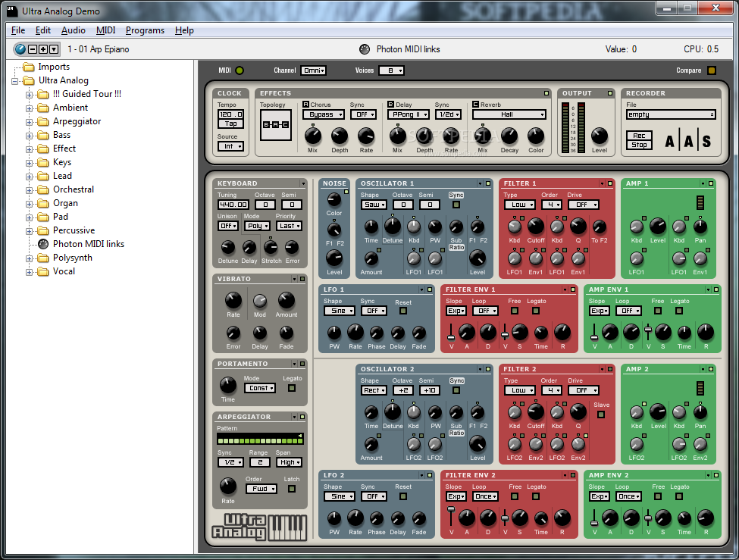Viewport: 739px width, 560px height.
Task: Click the Noise Color knob
Action: pos(334,199)
